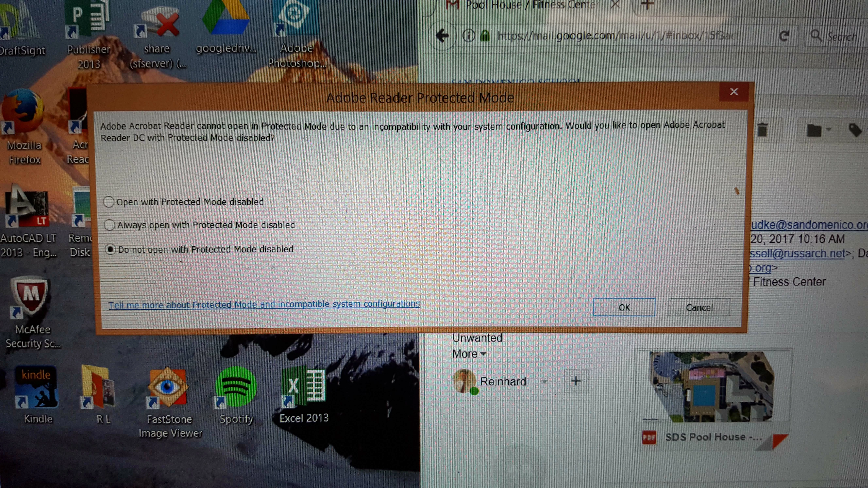
Task: Click Firefox back arrow button
Action: pyautogui.click(x=442, y=35)
